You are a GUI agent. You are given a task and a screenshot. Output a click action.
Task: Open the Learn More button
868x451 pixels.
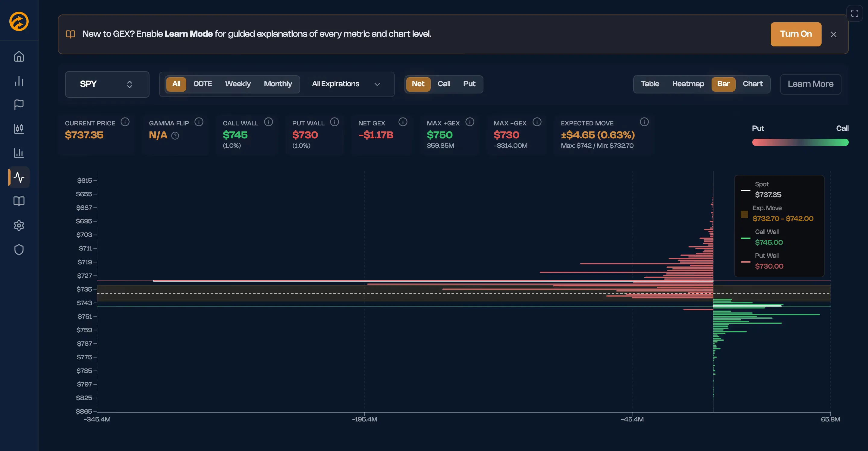click(x=810, y=84)
